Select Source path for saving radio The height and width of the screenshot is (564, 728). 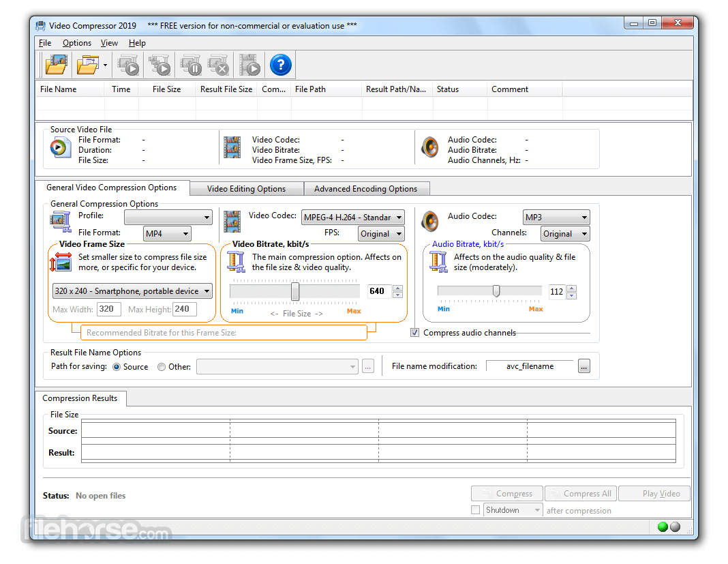click(117, 367)
